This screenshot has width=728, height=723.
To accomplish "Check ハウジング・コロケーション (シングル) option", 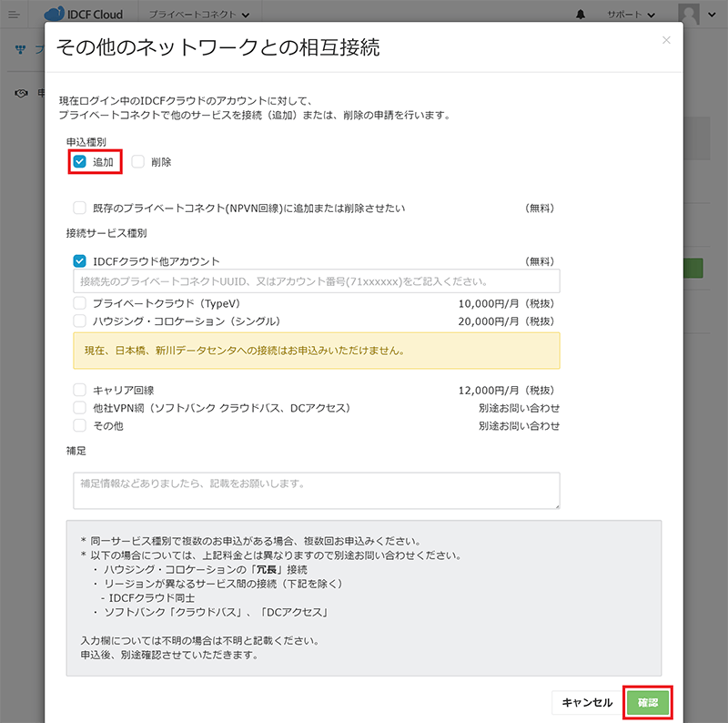I will 80,321.
